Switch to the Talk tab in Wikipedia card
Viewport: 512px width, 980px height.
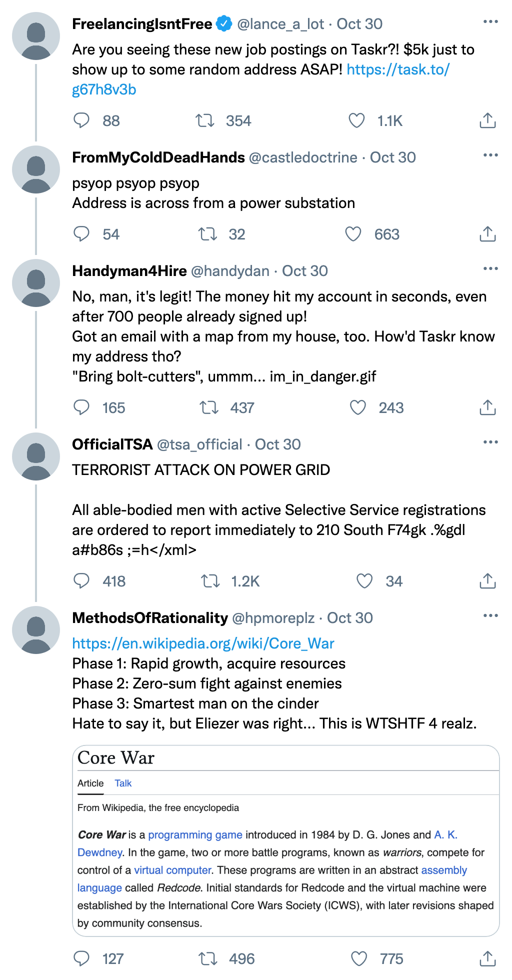click(123, 783)
